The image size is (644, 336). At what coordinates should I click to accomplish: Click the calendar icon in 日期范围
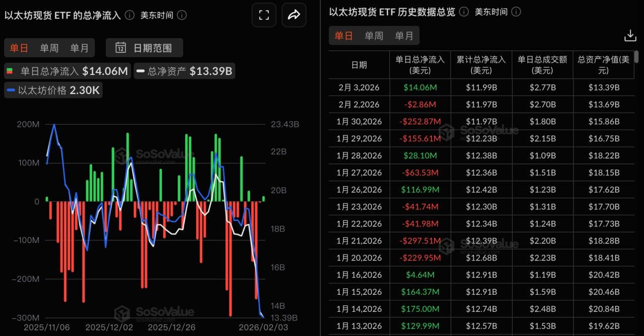coord(121,48)
